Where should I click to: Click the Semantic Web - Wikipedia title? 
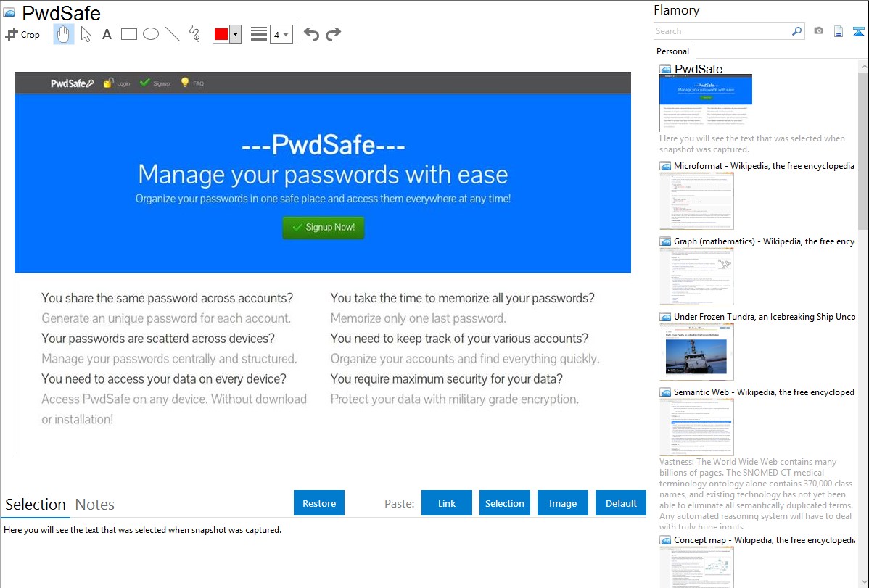764,392
